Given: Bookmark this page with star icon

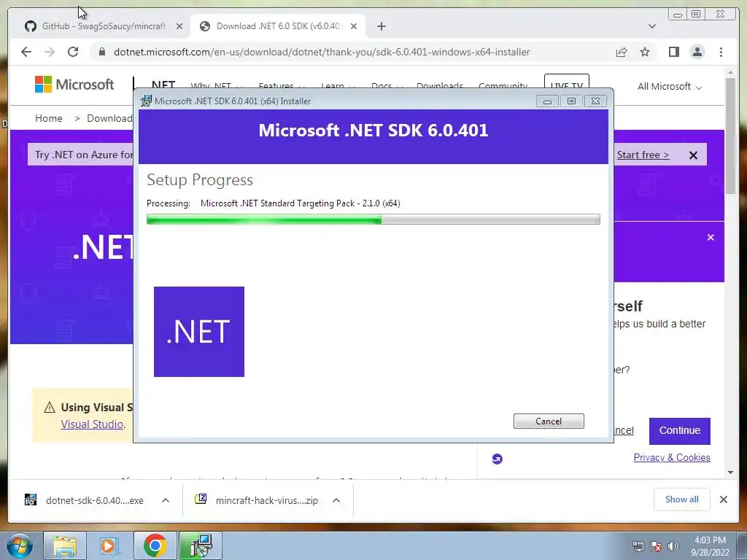Looking at the screenshot, I should 645,52.
